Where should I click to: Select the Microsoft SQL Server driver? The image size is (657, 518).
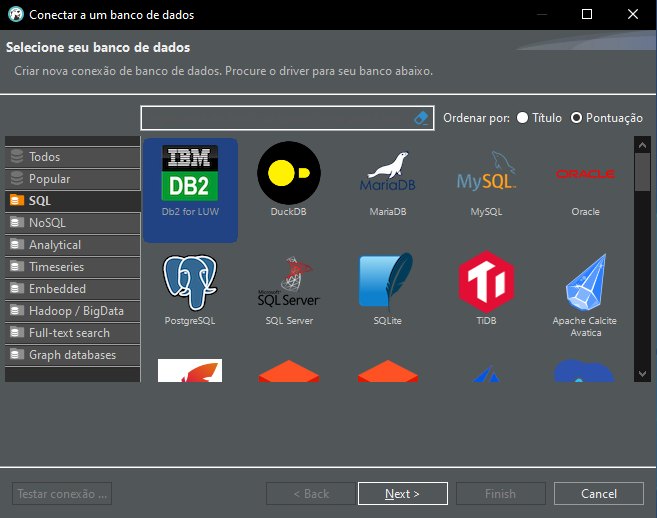[289, 290]
